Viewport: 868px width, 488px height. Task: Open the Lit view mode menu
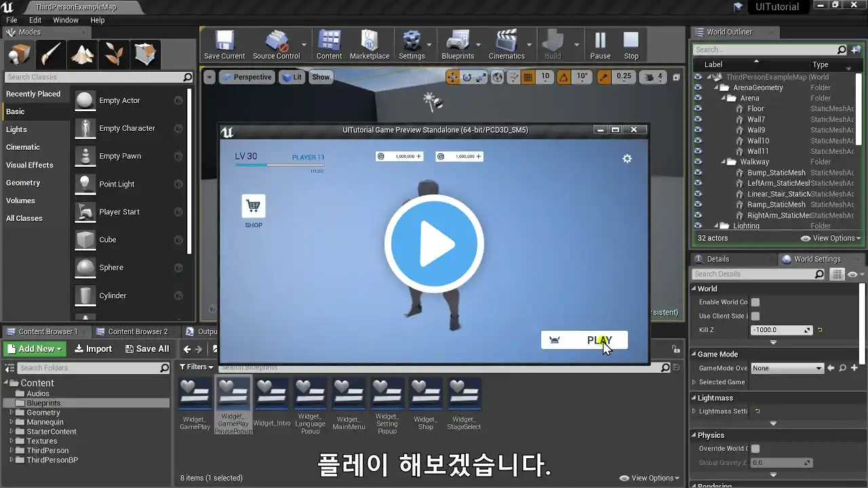[x=291, y=77]
